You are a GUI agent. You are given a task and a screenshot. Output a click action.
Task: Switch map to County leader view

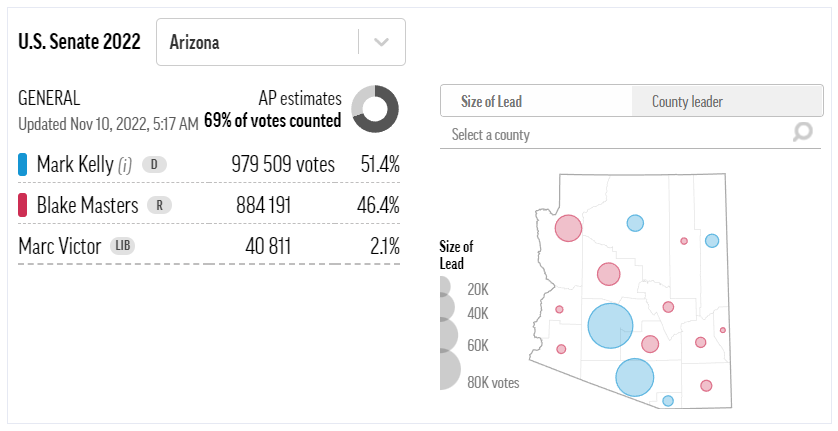coord(687,101)
